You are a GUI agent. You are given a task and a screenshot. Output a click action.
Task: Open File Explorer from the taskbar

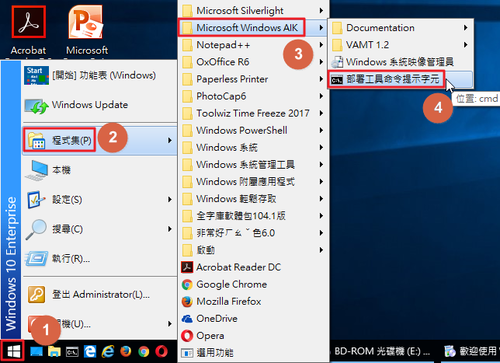pyautogui.click(x=54, y=351)
